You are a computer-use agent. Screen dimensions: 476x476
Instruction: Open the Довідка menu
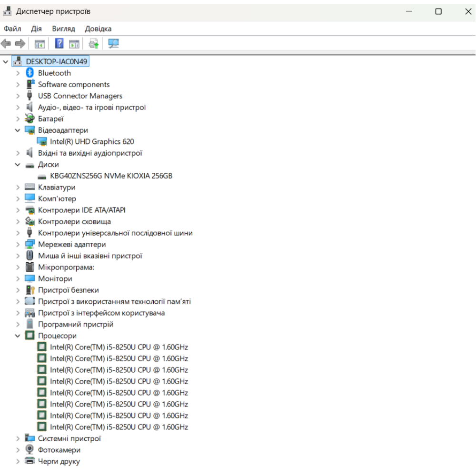point(98,29)
